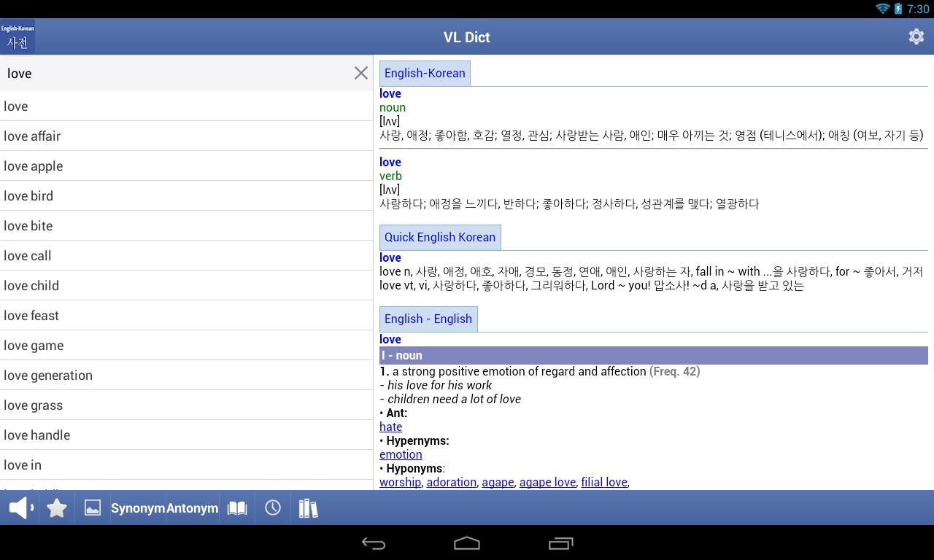934x560 pixels.
Task: View search history via the clock icon
Action: point(272,507)
